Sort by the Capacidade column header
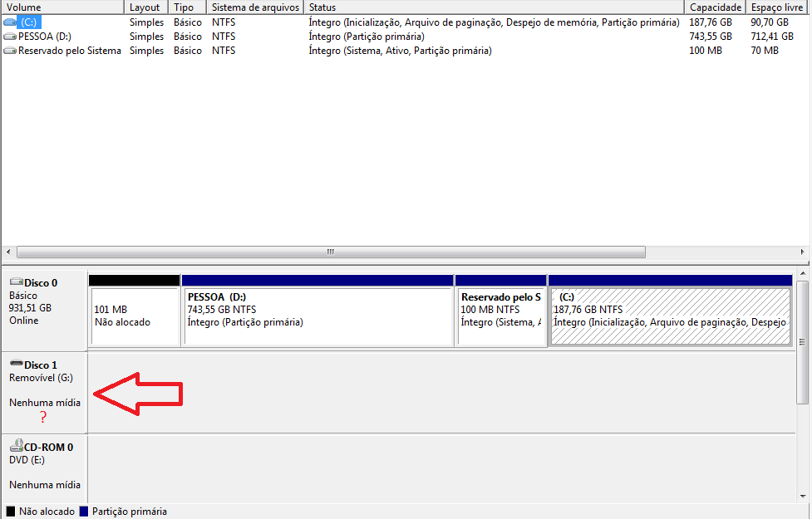The image size is (812, 519). click(x=715, y=7)
